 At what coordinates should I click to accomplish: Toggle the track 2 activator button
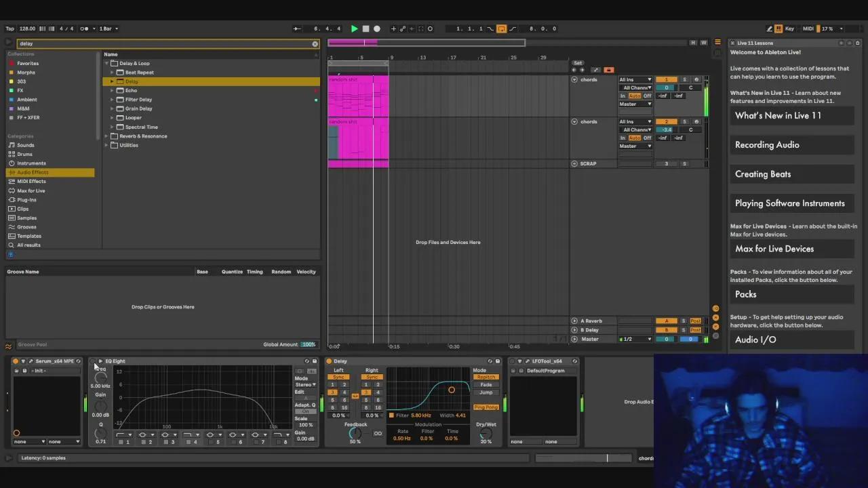coord(666,122)
